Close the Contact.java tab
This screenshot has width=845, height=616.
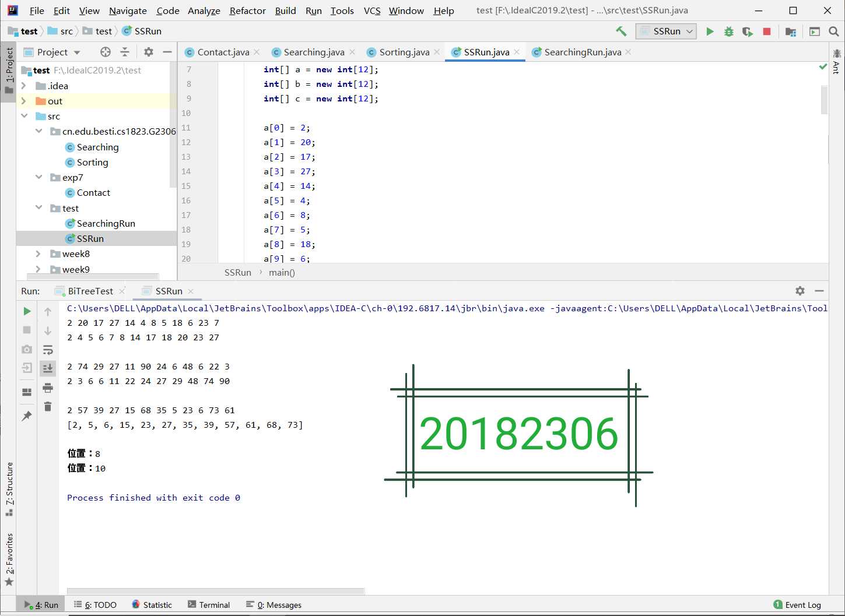[x=257, y=52]
